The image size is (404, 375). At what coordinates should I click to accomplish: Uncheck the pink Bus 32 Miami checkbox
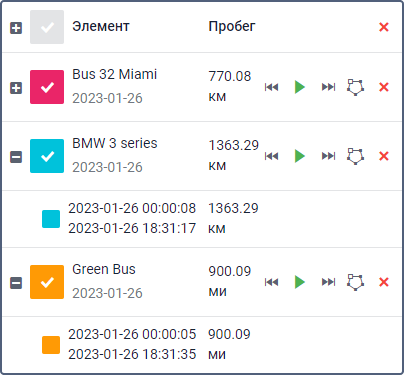[47, 87]
